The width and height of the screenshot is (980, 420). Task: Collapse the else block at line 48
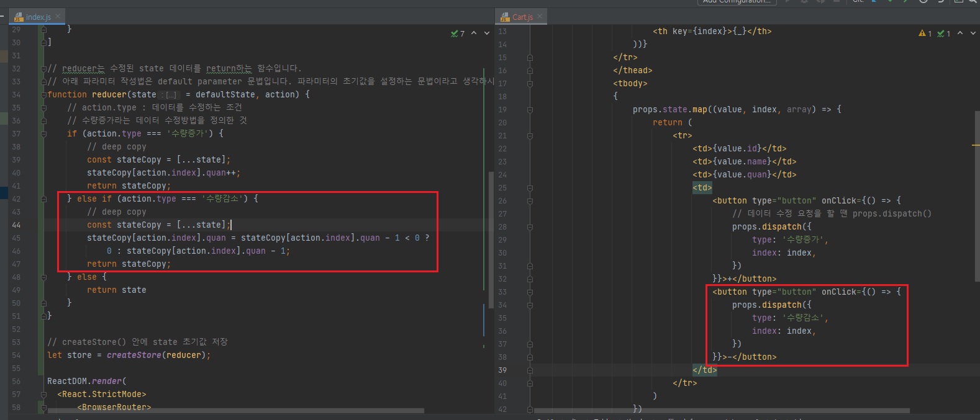click(x=43, y=277)
